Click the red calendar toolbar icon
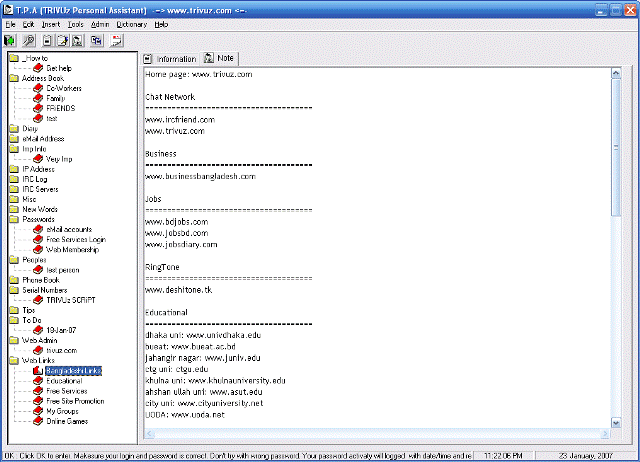 (117, 40)
